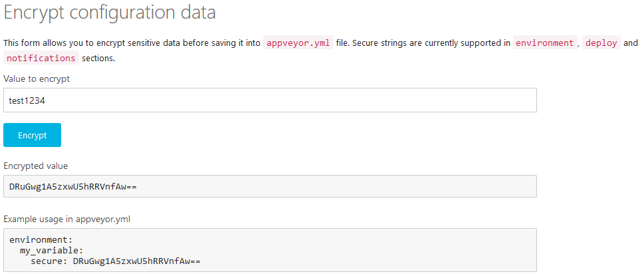Click the word 'sections.' in the description

pos(98,58)
